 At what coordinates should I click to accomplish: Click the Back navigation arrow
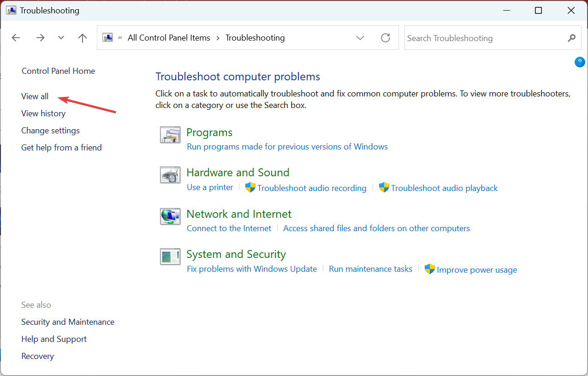pos(16,38)
